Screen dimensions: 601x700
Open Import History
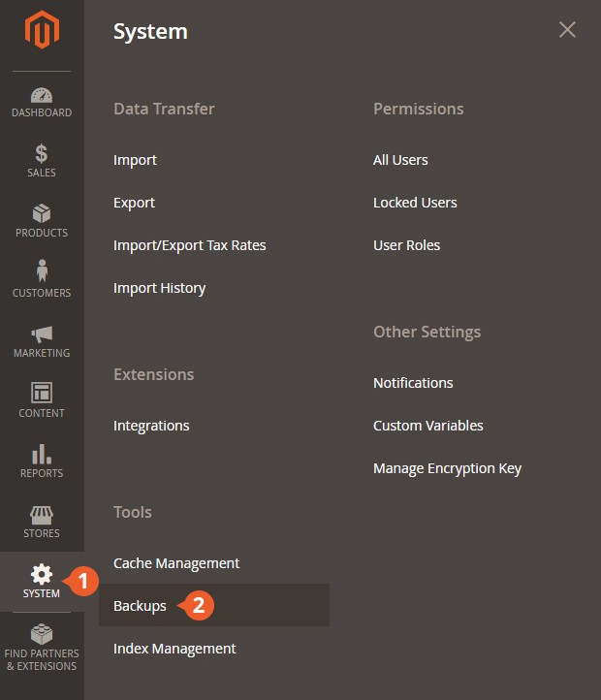(x=159, y=288)
